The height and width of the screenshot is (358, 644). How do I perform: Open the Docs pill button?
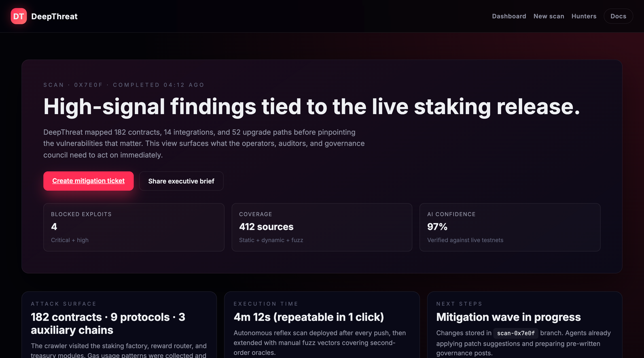(618, 16)
